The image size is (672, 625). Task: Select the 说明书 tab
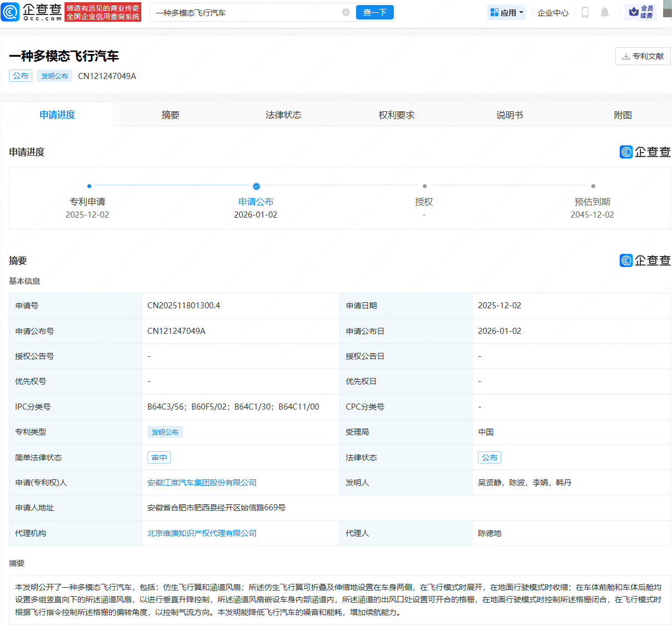[510, 115]
